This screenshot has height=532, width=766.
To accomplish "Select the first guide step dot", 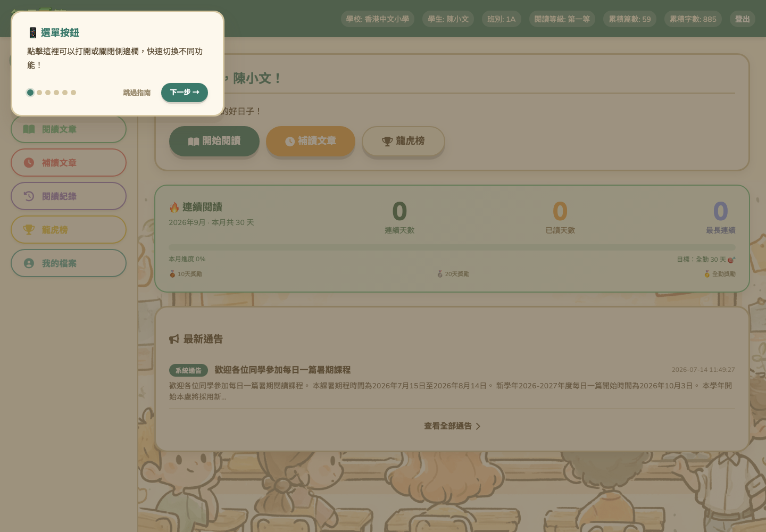I will click(30, 93).
